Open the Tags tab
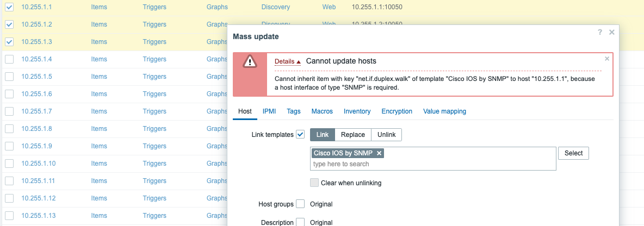The height and width of the screenshot is (226, 644). (x=294, y=111)
